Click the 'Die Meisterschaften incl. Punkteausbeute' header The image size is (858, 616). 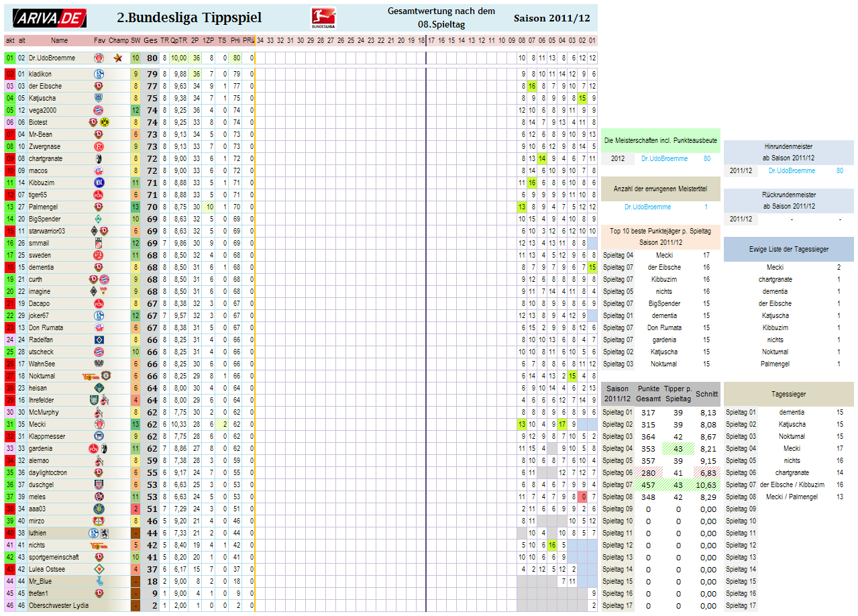[661, 141]
